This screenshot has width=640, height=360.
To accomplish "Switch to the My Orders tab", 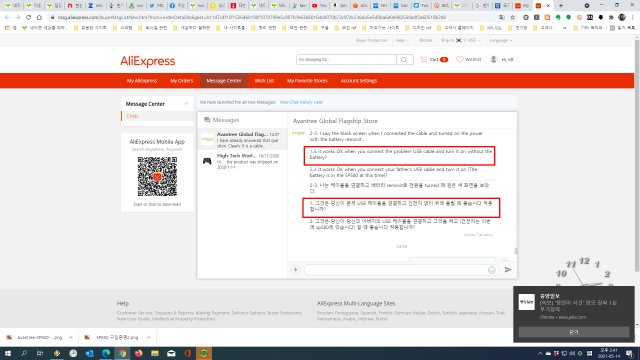I will (182, 81).
